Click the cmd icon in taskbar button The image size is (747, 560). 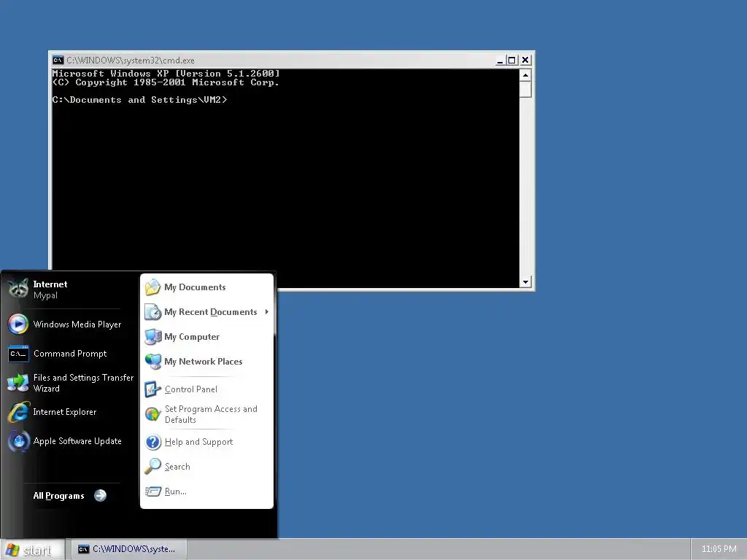(83, 549)
